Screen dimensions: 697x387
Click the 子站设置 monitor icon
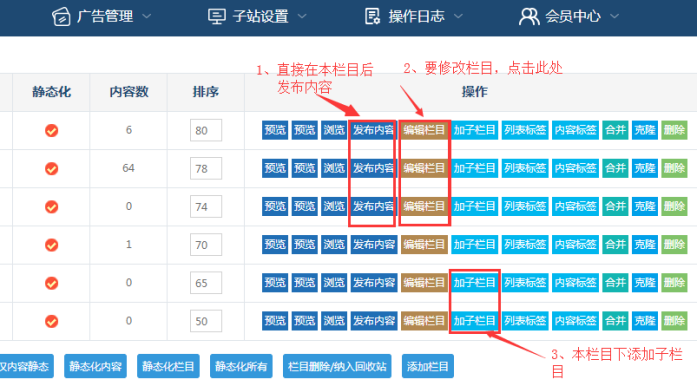pyautogui.click(x=216, y=17)
